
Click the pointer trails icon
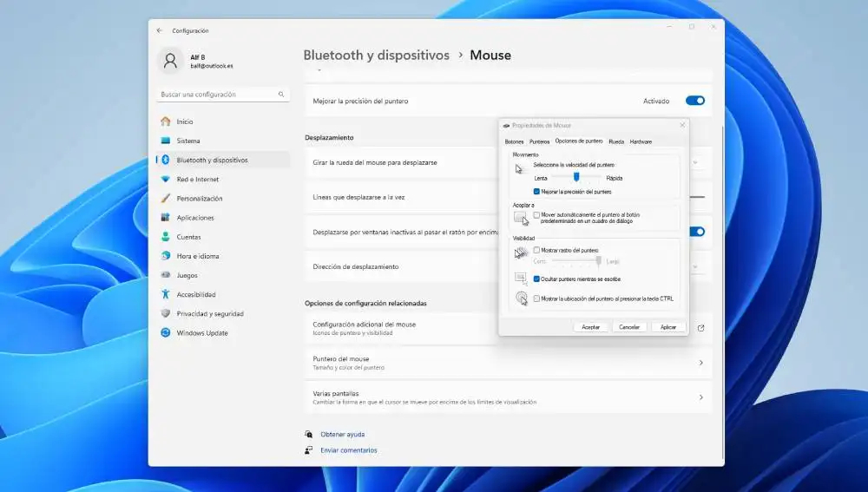(x=521, y=253)
